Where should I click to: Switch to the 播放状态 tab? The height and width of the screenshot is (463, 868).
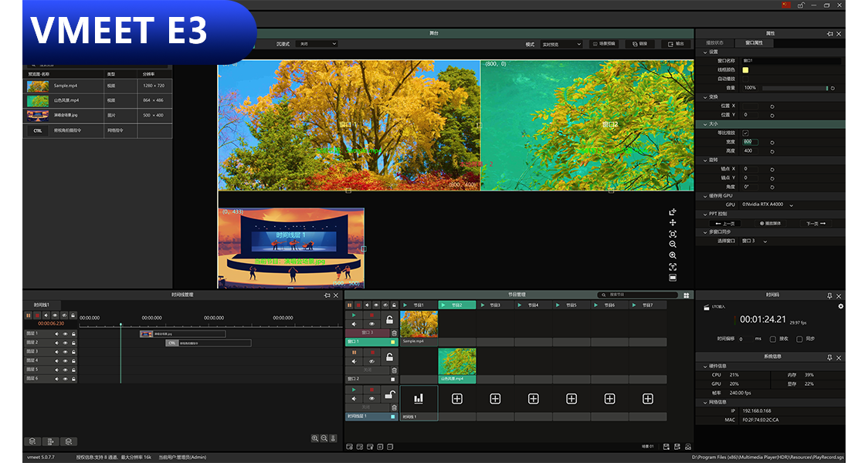click(x=714, y=42)
